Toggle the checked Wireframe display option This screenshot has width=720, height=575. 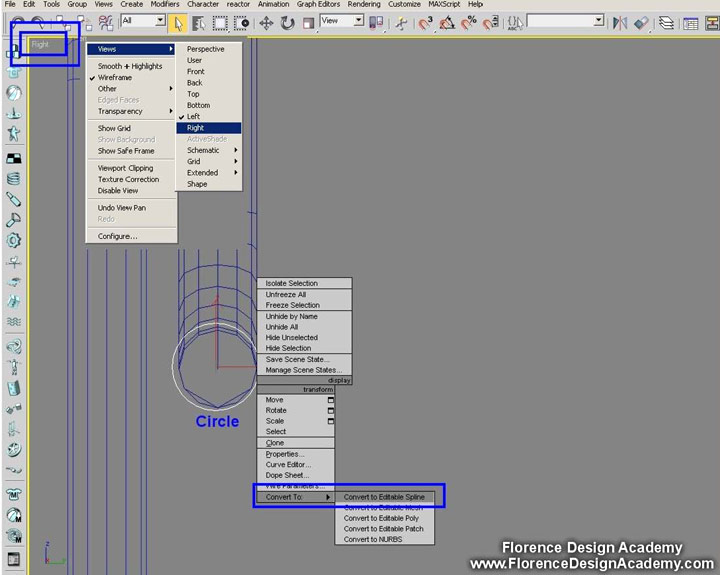(x=115, y=77)
